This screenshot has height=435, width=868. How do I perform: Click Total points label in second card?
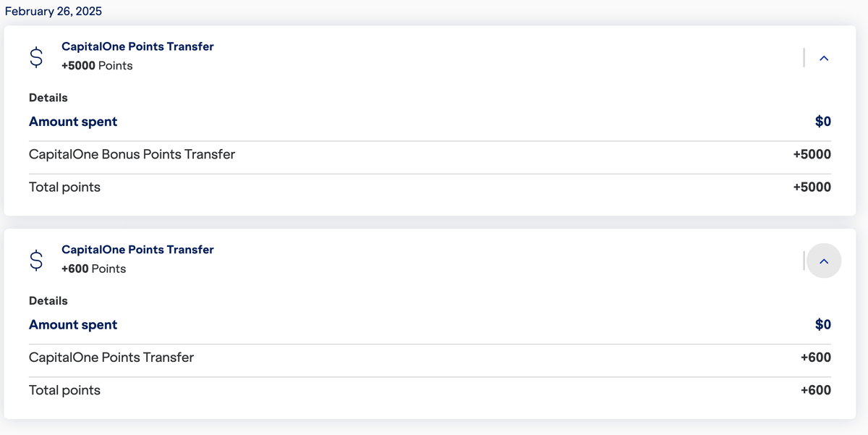click(64, 391)
